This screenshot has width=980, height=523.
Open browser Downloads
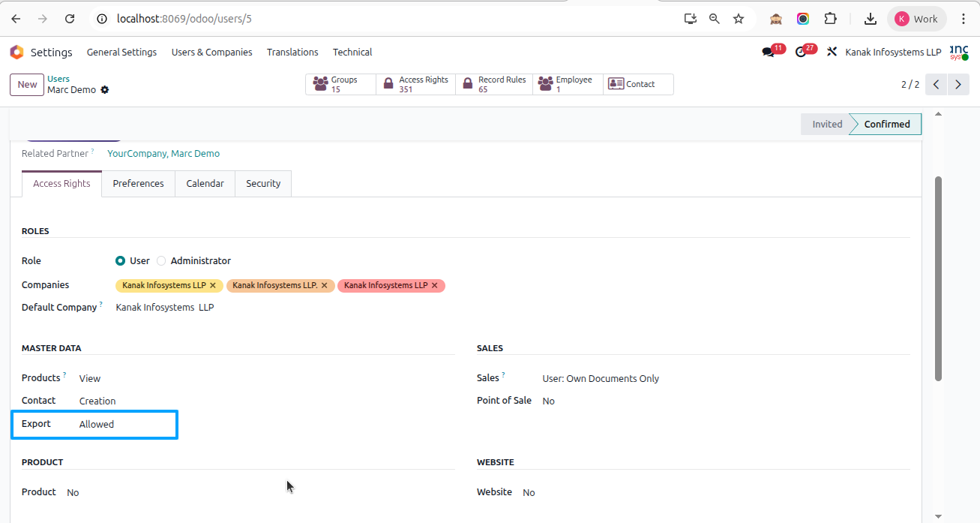click(x=871, y=19)
